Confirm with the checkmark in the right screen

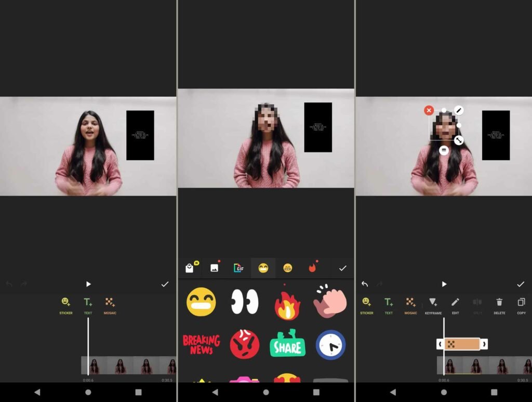(x=521, y=284)
